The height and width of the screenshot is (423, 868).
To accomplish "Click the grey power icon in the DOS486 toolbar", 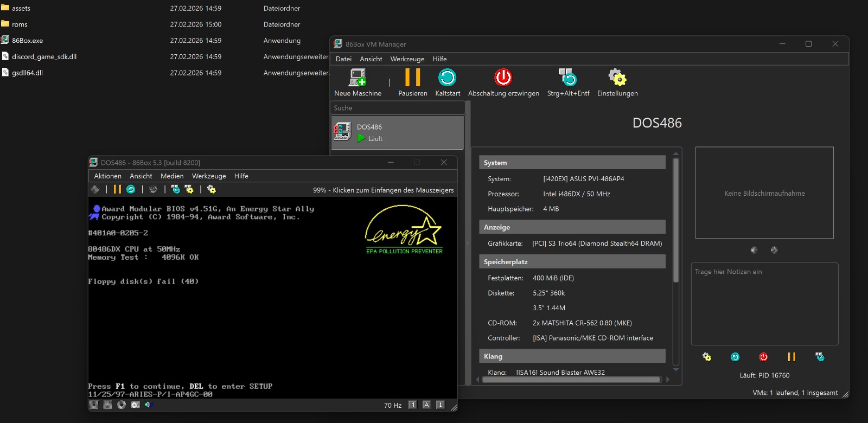I will [x=154, y=189].
